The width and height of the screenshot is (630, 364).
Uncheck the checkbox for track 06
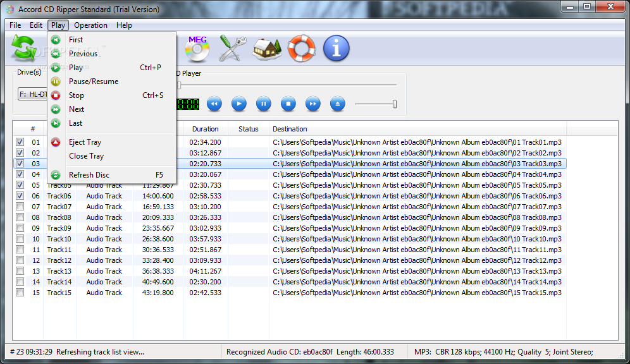[x=20, y=196]
